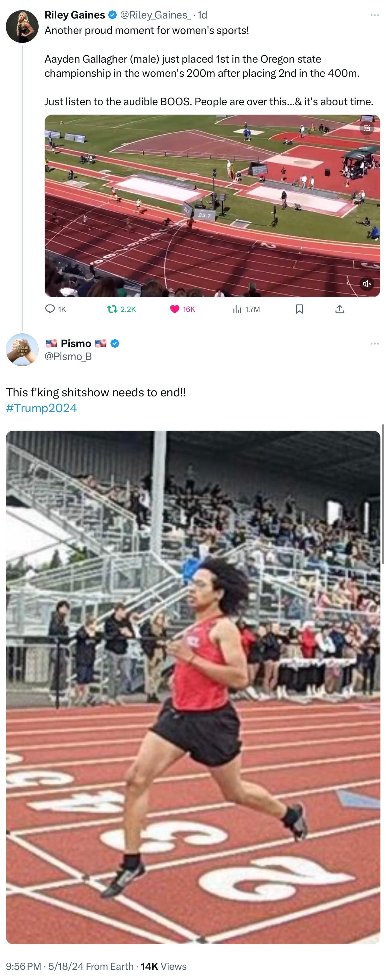386x980 pixels.
Task: Expand the runner photo in Pismo tweet
Action: [193, 687]
